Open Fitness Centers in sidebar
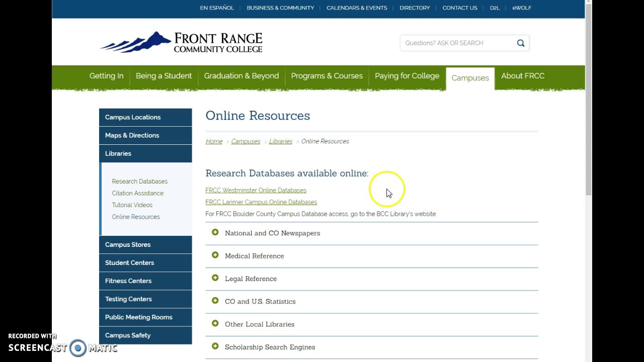644x362 pixels. [x=145, y=281]
